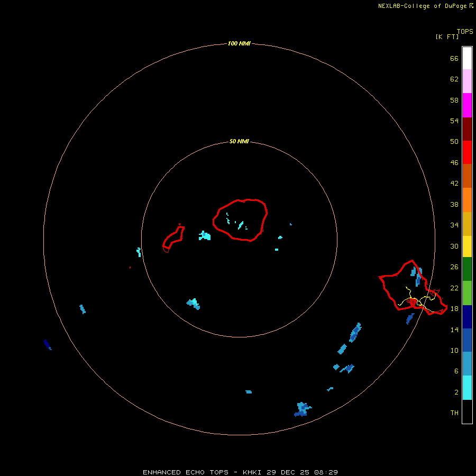Pick the bright red legend swatch

(467, 152)
